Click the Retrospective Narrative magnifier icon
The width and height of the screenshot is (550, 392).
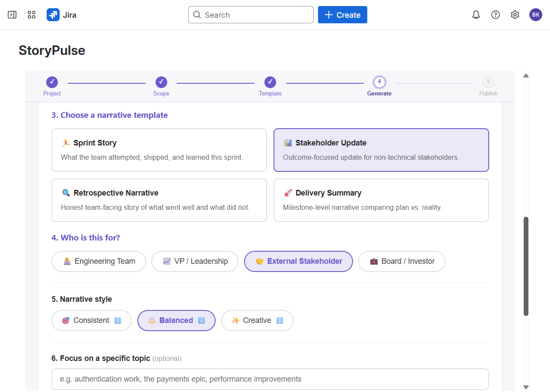click(x=66, y=193)
